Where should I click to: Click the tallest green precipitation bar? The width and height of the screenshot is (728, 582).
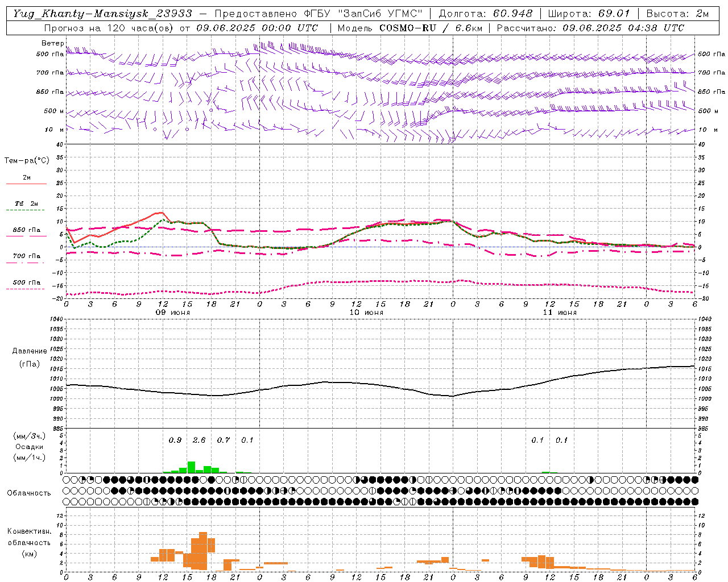(191, 467)
